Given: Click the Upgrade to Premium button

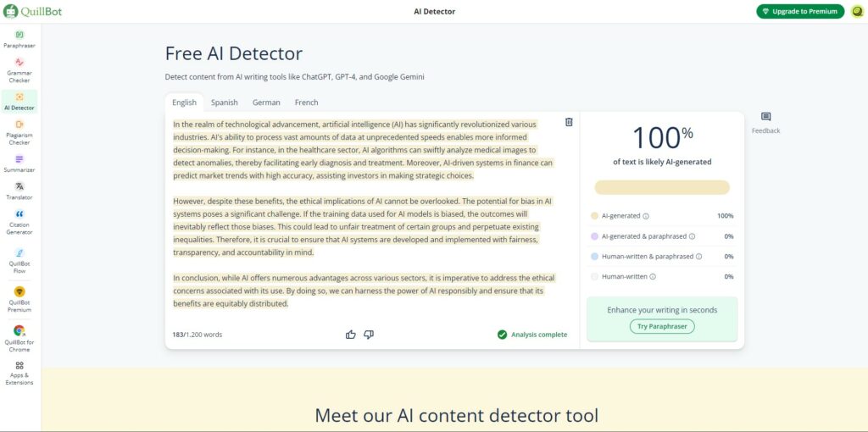Looking at the screenshot, I should [x=800, y=12].
